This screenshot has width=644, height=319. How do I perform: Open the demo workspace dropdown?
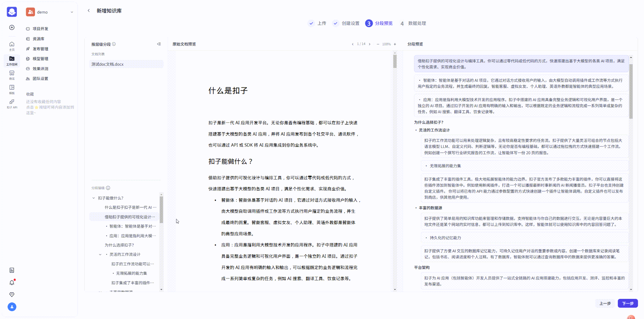click(x=72, y=12)
